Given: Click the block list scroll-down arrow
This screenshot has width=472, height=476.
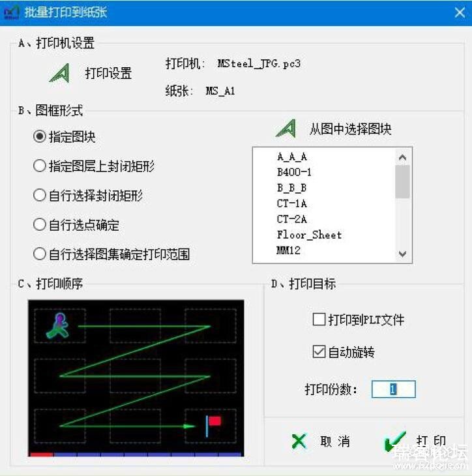Looking at the screenshot, I should pyautogui.click(x=402, y=254).
